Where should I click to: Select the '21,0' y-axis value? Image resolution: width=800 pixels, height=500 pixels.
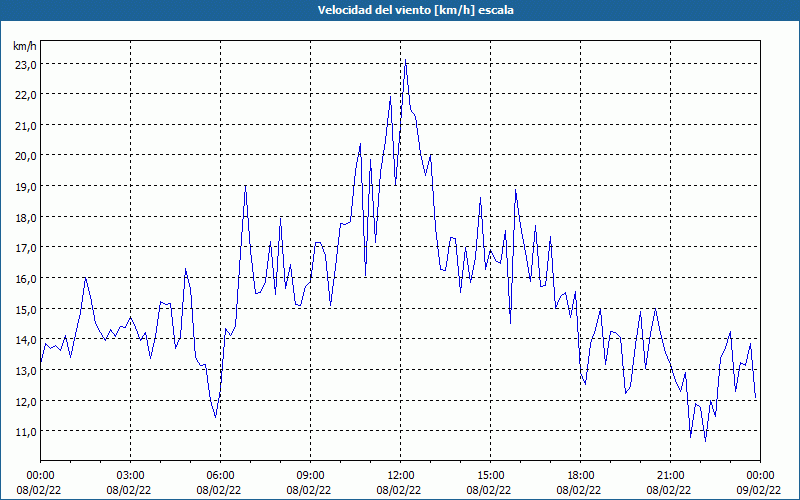coord(26,126)
